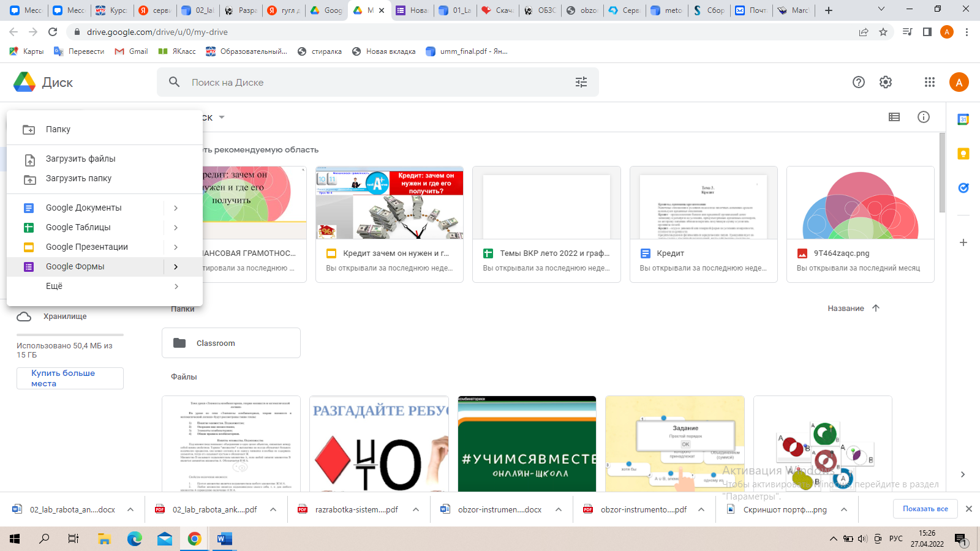Viewport: 980px width, 551px height.
Task: Open Chrome from the taskbar
Action: (x=194, y=539)
